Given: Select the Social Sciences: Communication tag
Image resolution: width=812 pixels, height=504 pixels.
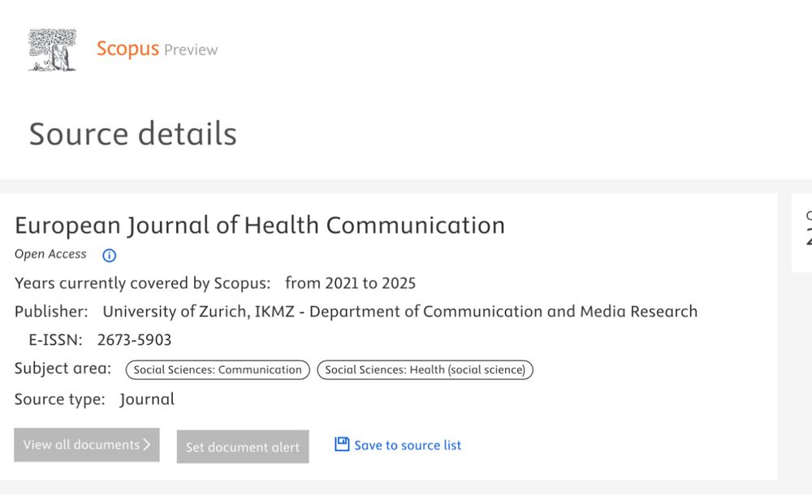Looking at the screenshot, I should tap(218, 369).
